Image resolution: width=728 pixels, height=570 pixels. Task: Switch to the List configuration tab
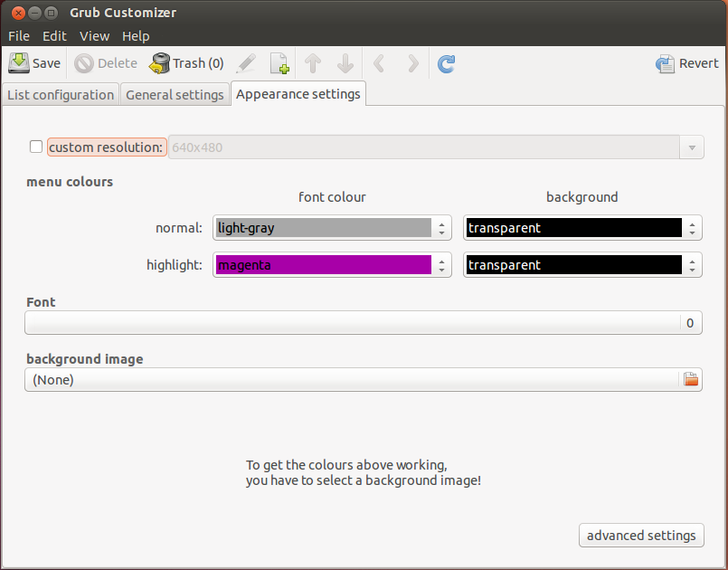click(x=61, y=95)
